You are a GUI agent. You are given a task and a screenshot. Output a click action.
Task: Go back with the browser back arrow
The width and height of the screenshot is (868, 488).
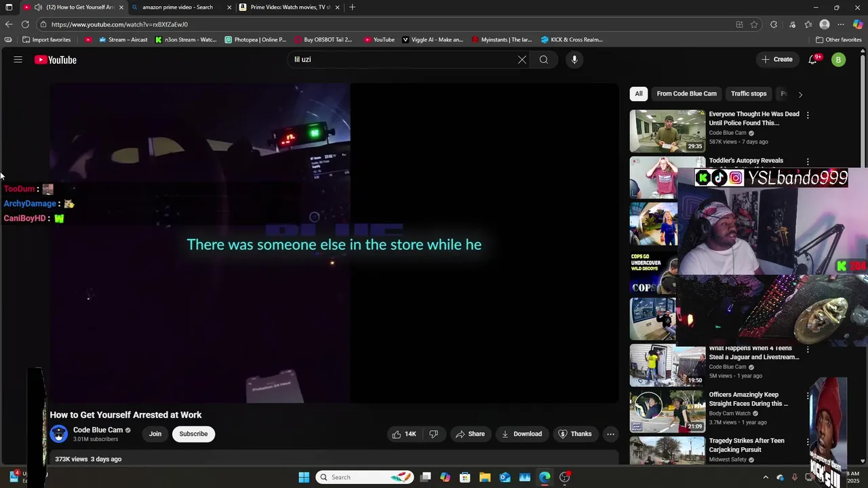point(9,24)
